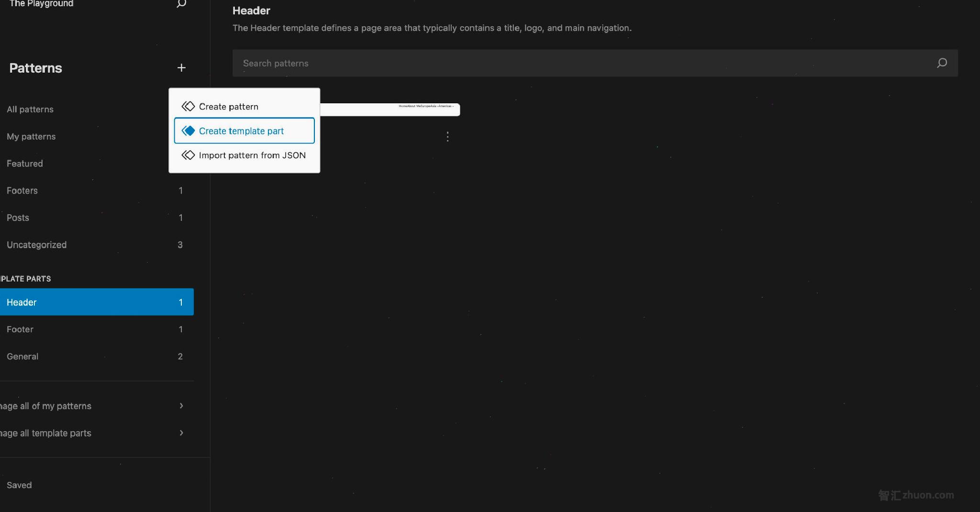Select the Footer template part category
Viewport: 980px width, 512px height.
[97, 329]
